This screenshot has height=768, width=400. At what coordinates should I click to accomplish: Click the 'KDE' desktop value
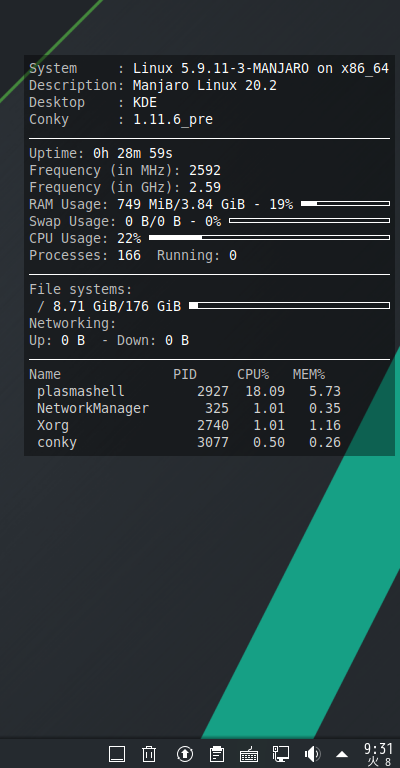click(145, 102)
